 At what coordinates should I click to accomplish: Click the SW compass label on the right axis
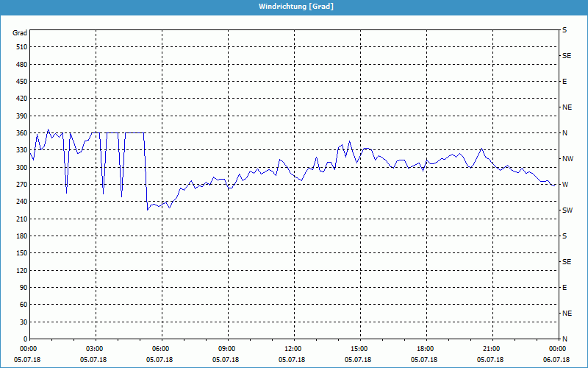point(567,210)
